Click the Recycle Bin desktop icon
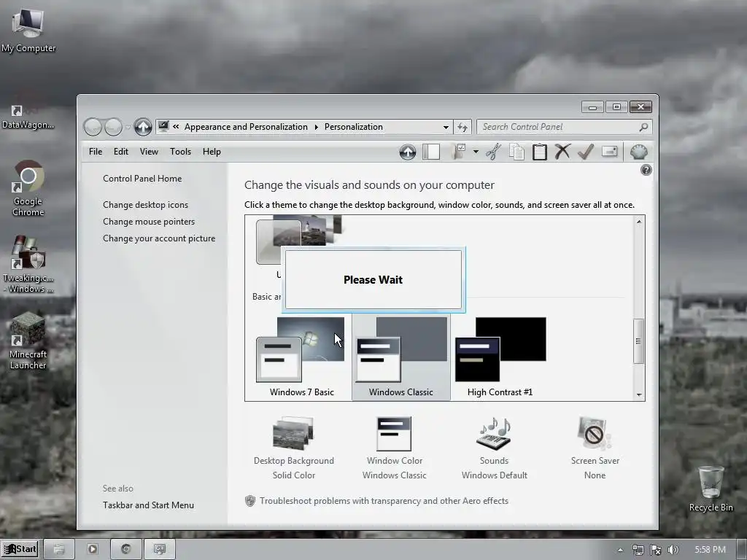The width and height of the screenshot is (747, 560). point(711,488)
